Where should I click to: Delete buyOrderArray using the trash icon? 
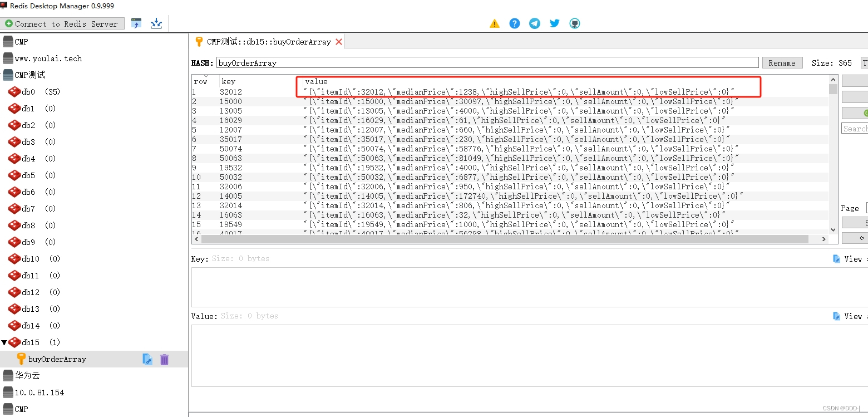click(x=164, y=359)
